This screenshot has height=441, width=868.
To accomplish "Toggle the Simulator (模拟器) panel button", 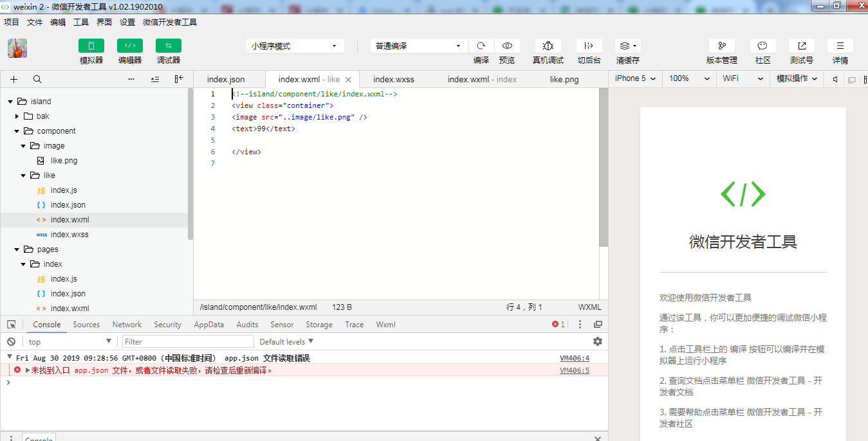I will click(91, 46).
